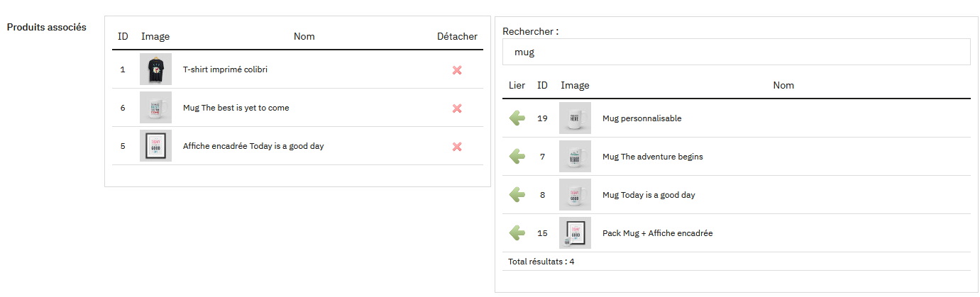
Task: Click the Mug Today is a good day thumbnail
Action: [x=575, y=195]
